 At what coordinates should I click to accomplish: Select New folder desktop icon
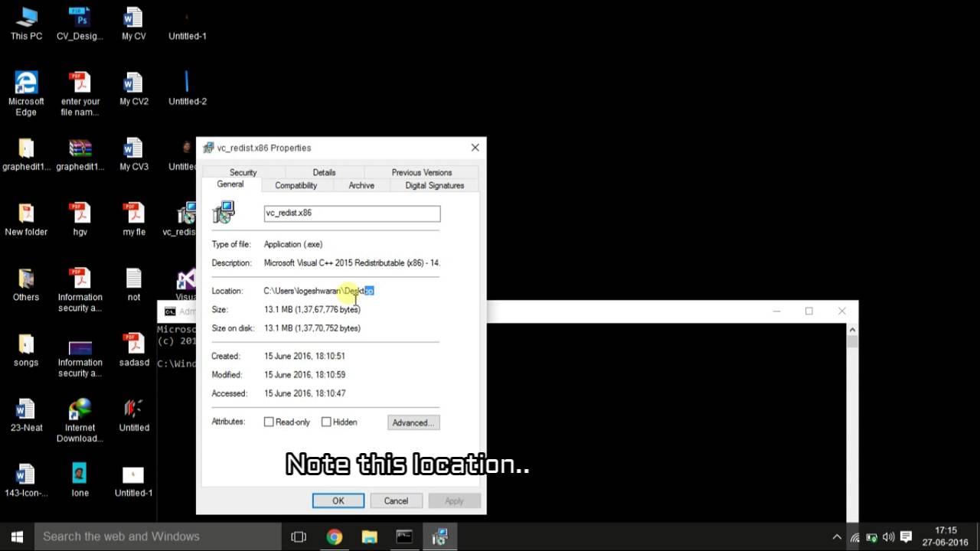[26, 219]
